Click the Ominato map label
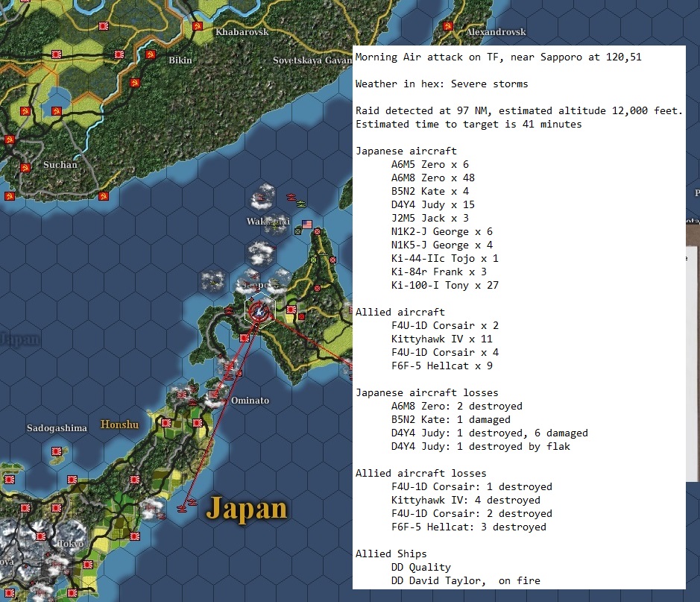Viewport: 700px width, 602px height. tap(250, 400)
